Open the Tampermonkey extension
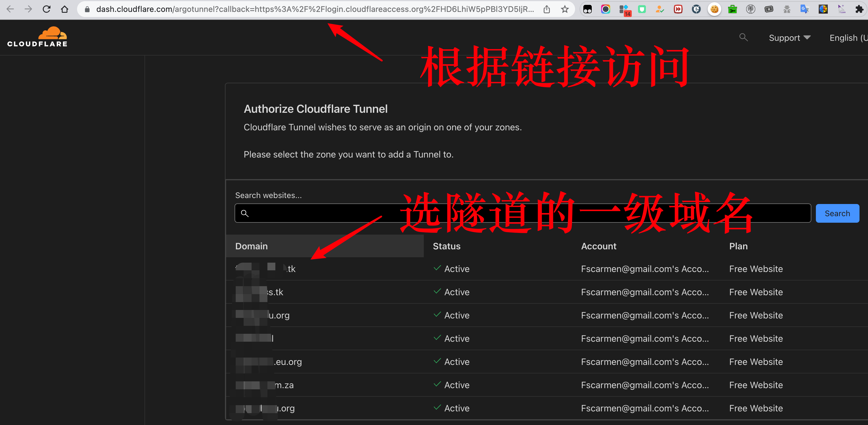Viewport: 868px width, 425px height. pos(587,9)
